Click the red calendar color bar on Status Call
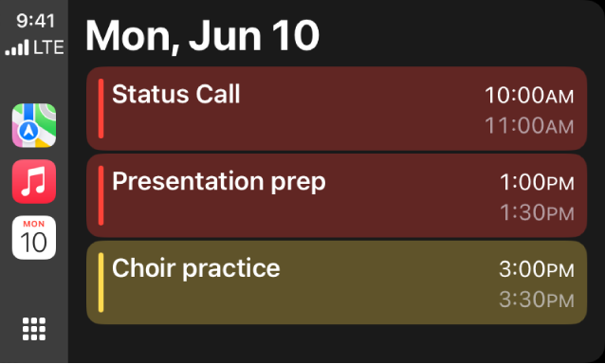The image size is (605, 364). coord(101,108)
